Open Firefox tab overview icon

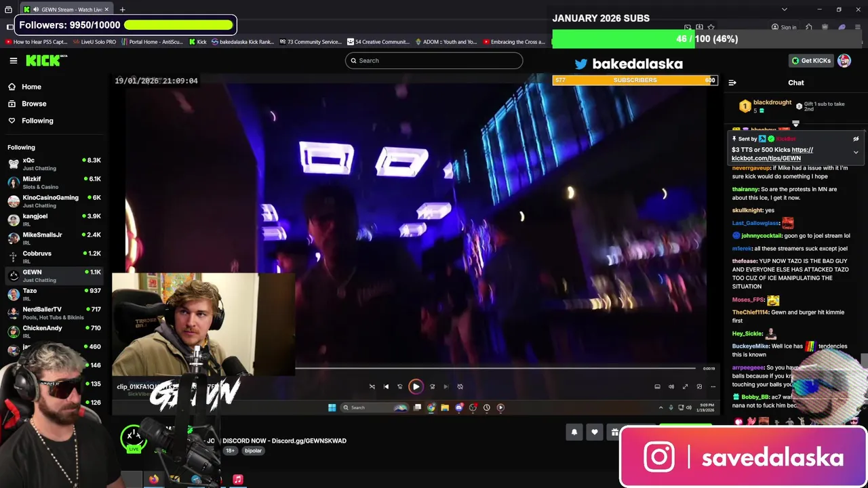click(8, 9)
